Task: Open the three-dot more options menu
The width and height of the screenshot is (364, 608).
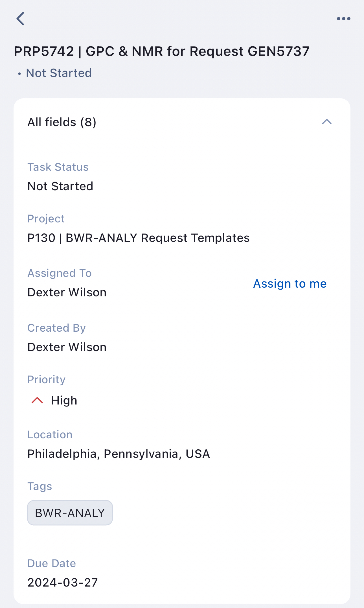Action: (x=343, y=19)
